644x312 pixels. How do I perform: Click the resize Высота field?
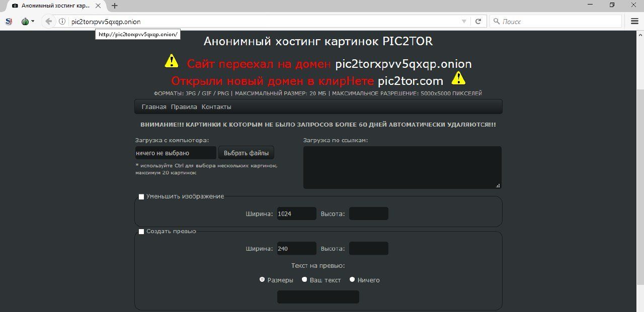(369, 214)
